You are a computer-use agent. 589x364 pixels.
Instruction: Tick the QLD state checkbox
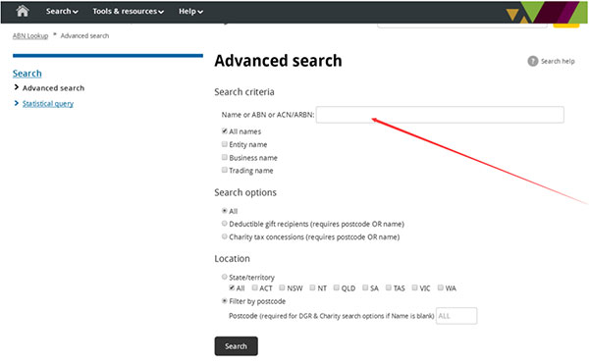[337, 287]
